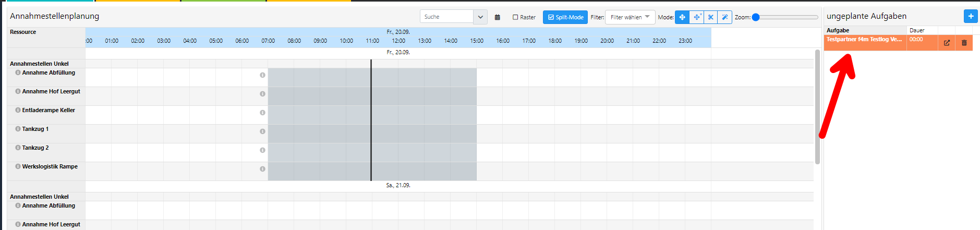Toggle the Split-Mode button off

565,17
